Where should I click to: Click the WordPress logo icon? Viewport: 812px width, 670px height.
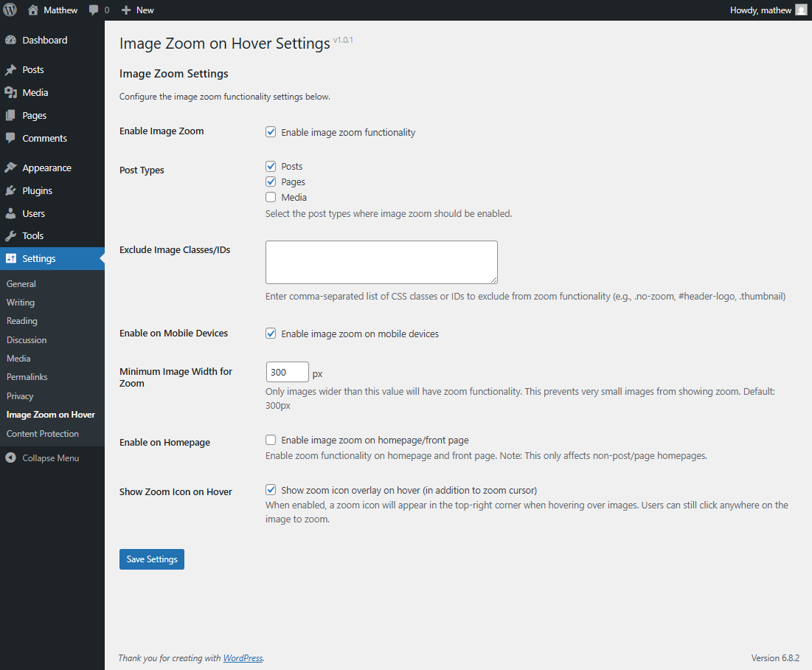[10, 10]
